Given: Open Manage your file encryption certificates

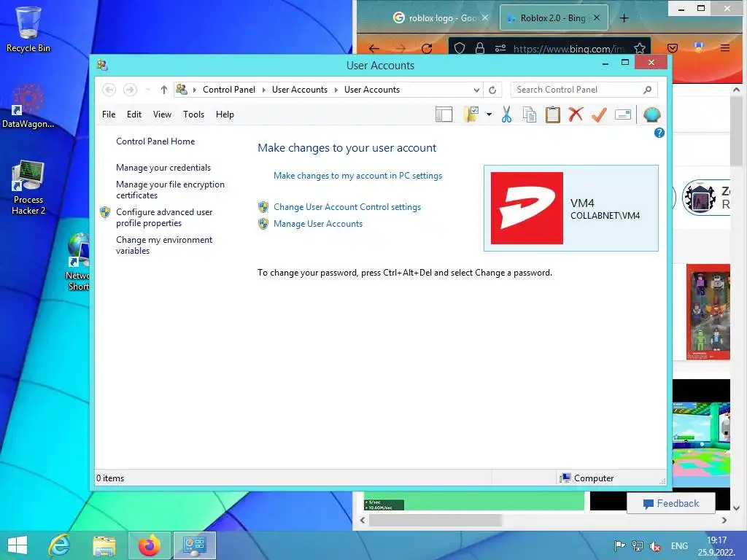Looking at the screenshot, I should [x=170, y=190].
